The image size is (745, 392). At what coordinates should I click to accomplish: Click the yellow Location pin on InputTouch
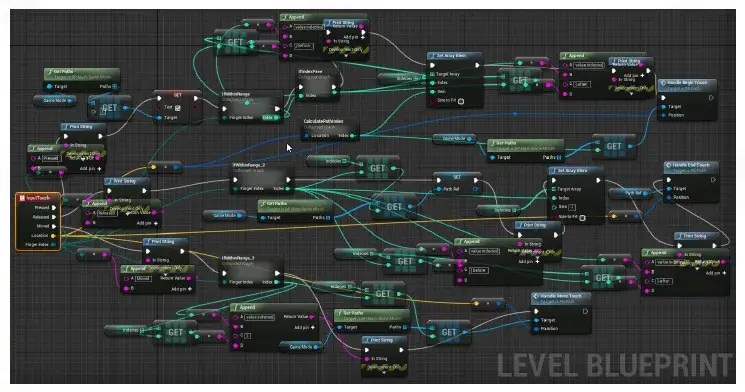coord(53,236)
